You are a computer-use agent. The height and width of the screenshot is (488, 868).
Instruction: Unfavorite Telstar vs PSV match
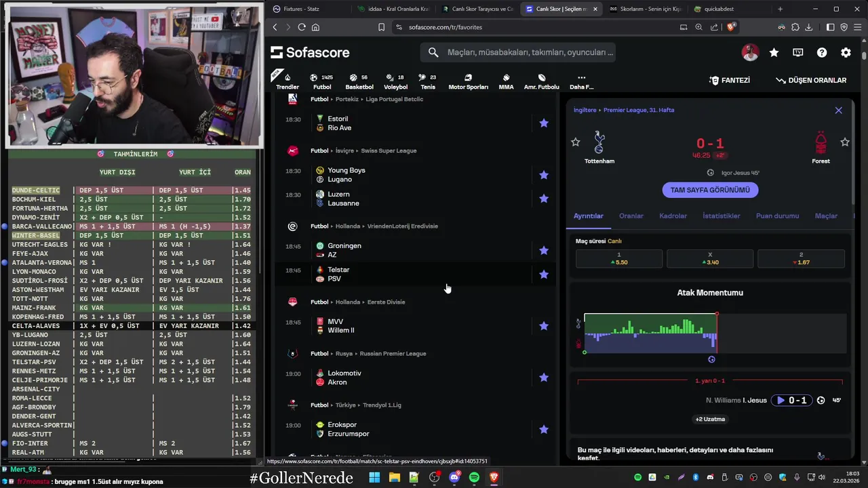click(x=544, y=274)
